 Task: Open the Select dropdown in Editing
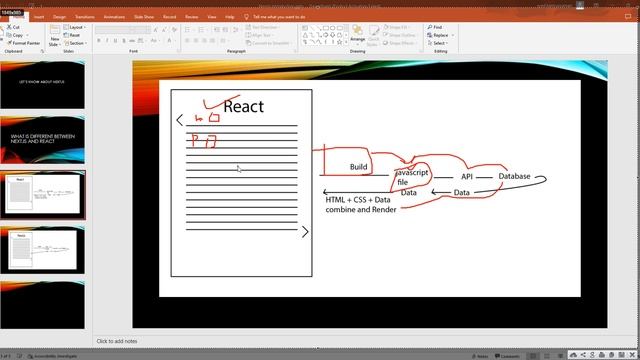click(438, 43)
